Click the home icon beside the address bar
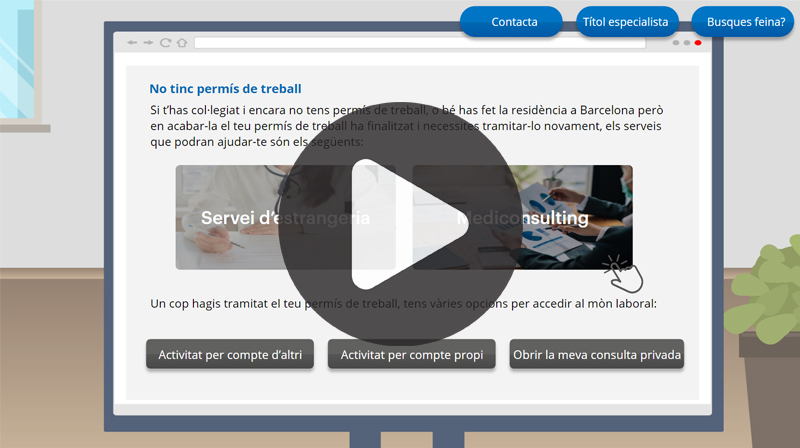The height and width of the screenshot is (448, 800). coord(181,43)
